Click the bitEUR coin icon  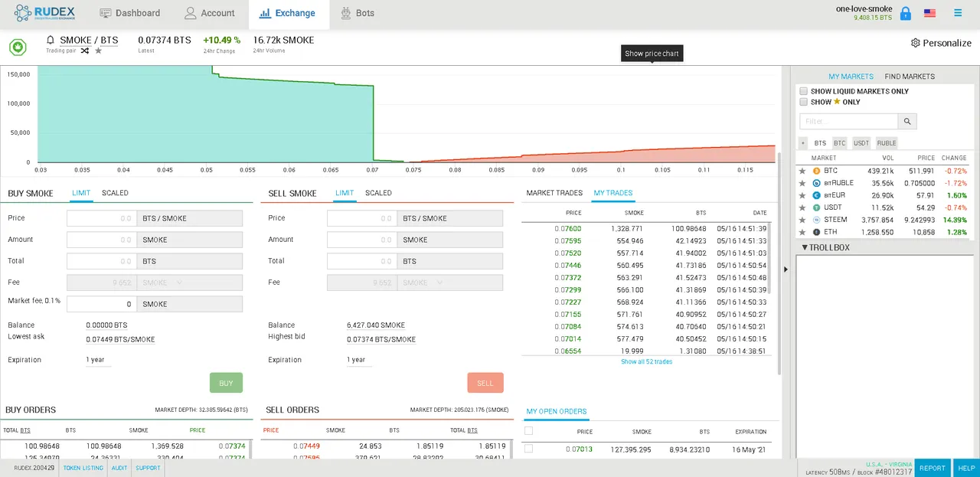pyautogui.click(x=816, y=195)
